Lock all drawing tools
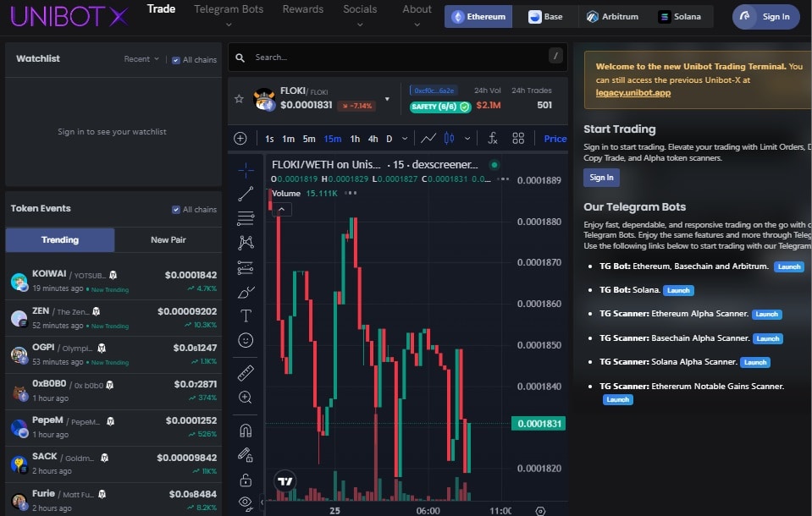The width and height of the screenshot is (812, 516). 246,480
